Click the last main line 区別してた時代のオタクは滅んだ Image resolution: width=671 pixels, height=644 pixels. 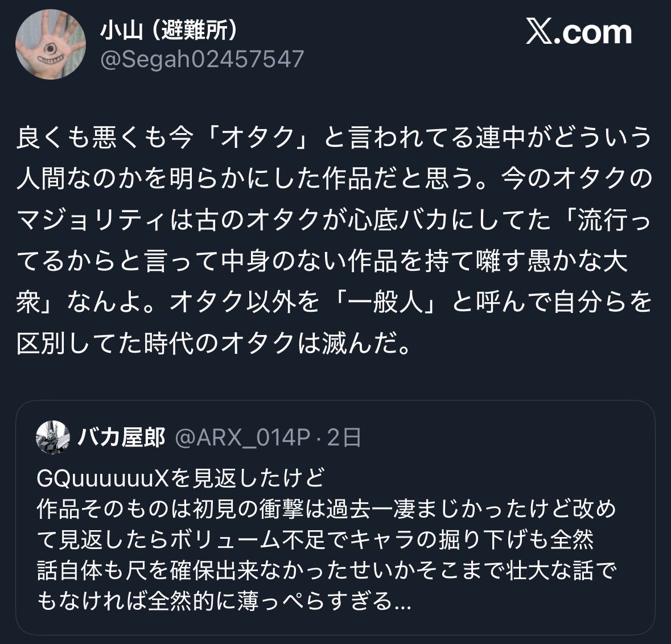click(214, 343)
